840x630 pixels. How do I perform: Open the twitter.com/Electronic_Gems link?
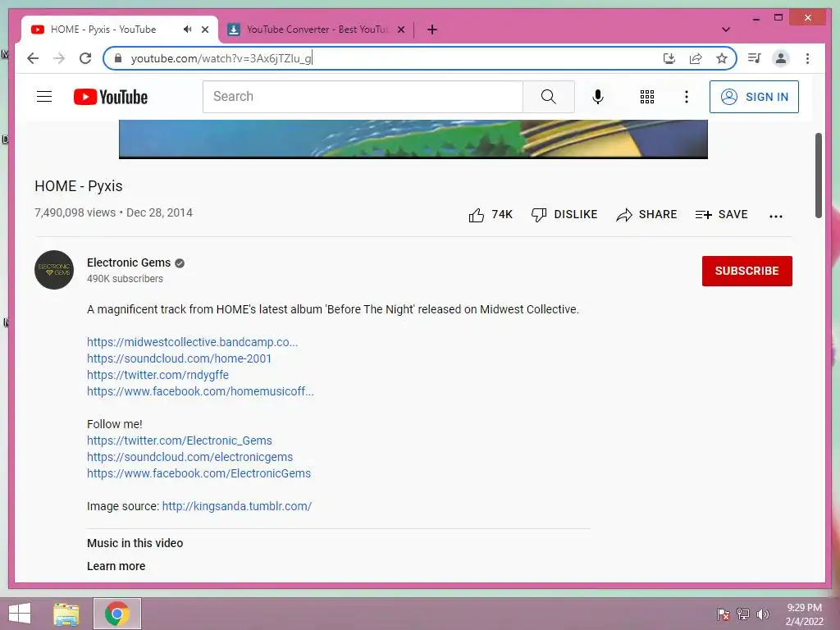click(180, 441)
